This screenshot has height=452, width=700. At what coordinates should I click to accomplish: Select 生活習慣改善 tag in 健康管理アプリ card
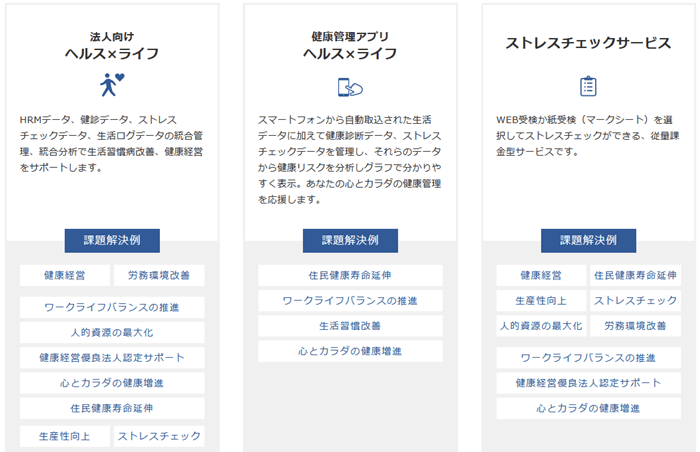[x=350, y=326]
